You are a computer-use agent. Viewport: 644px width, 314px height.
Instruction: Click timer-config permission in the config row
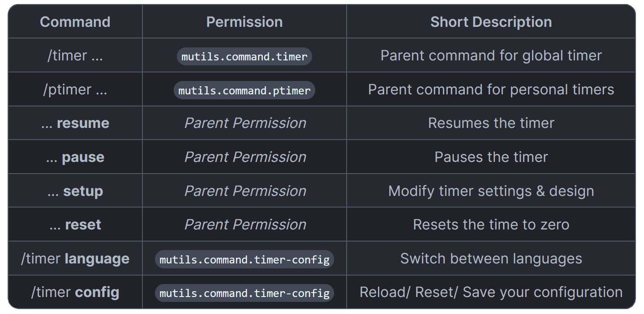pos(245,293)
